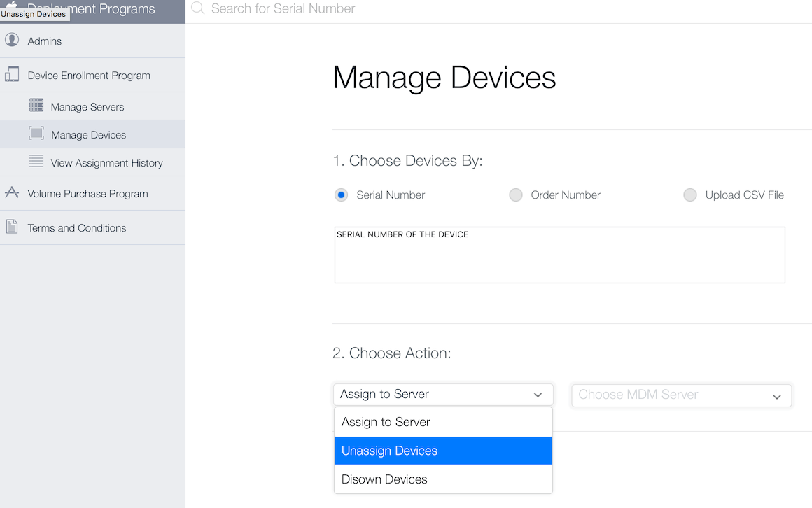Select Unassign Devices from the action list
The image size is (812, 508).
(x=443, y=451)
